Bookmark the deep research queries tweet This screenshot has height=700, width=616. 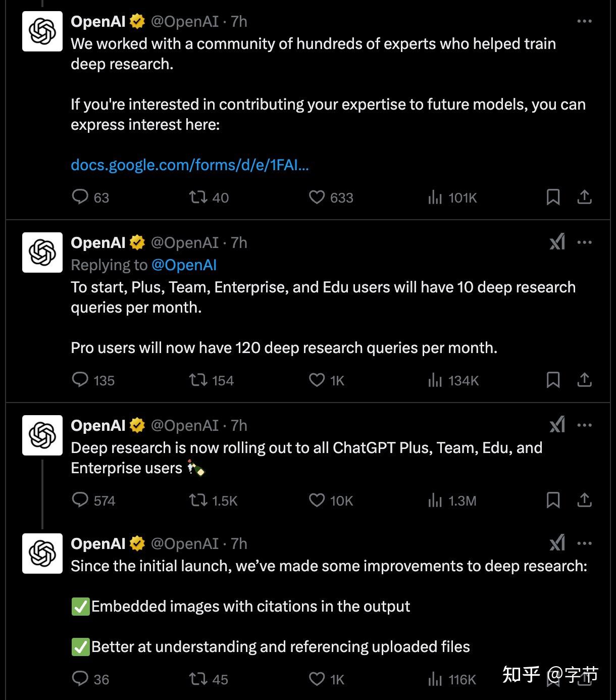tap(554, 380)
